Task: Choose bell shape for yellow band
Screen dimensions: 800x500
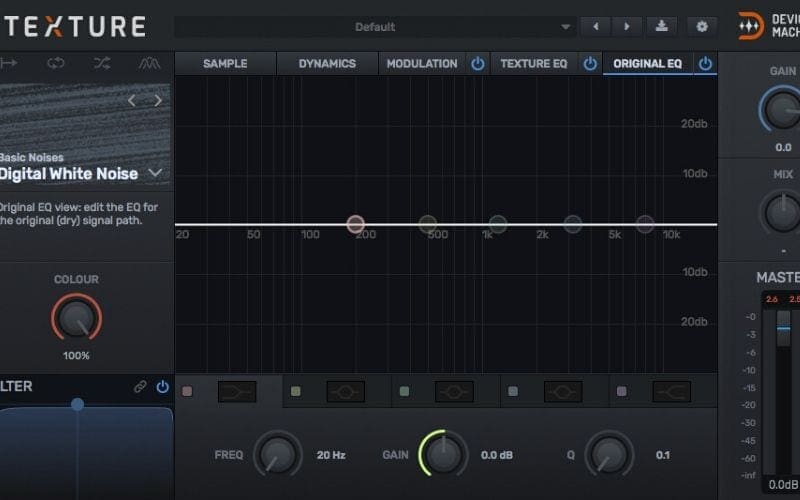Action: tap(346, 392)
